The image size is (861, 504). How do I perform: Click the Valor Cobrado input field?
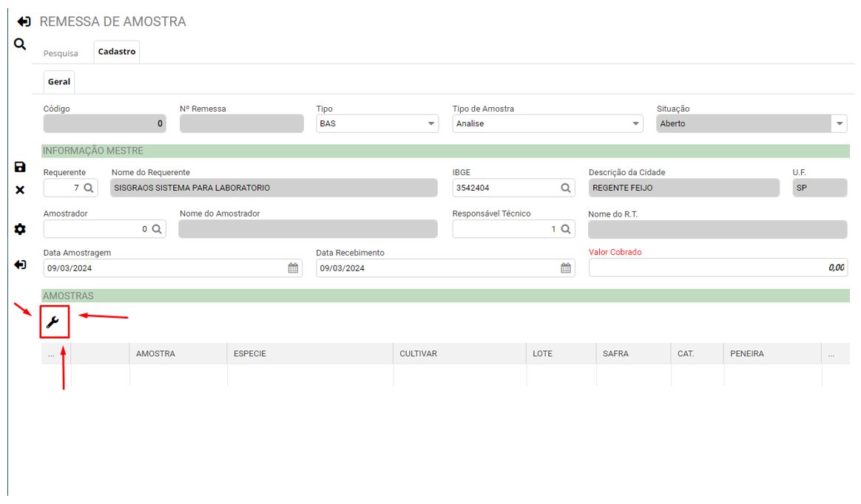(717, 268)
